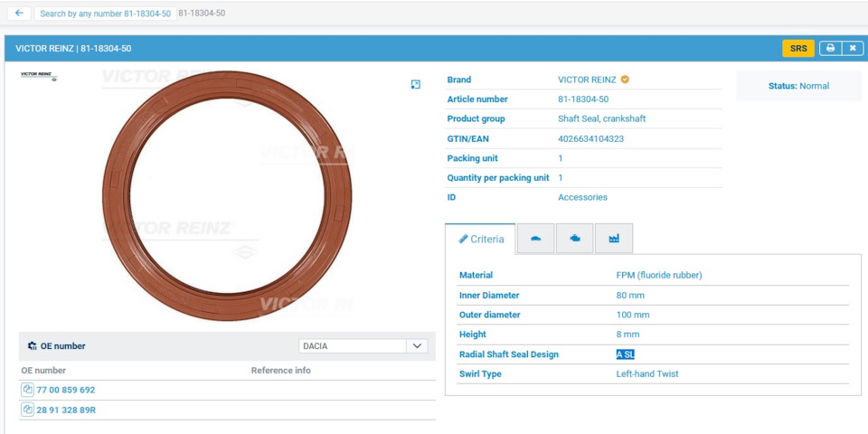Click the VICTOR REINZ brand name value
The height and width of the screenshot is (434, 868).
pos(587,80)
